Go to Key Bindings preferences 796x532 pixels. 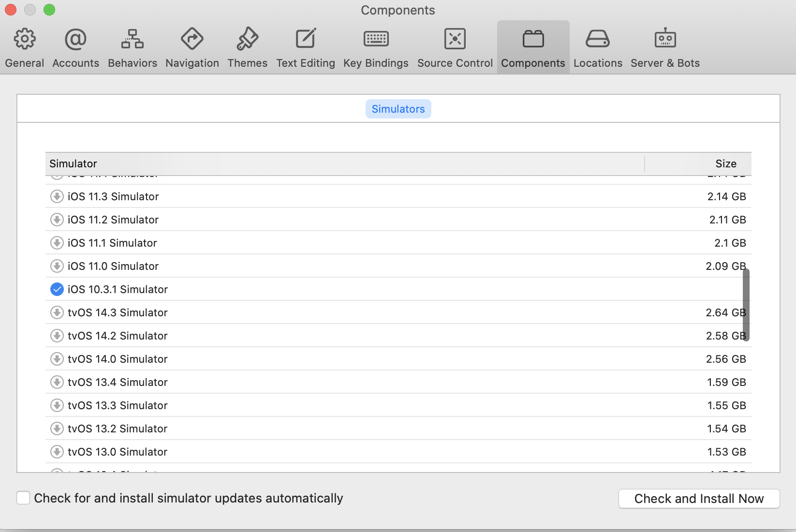(376, 48)
